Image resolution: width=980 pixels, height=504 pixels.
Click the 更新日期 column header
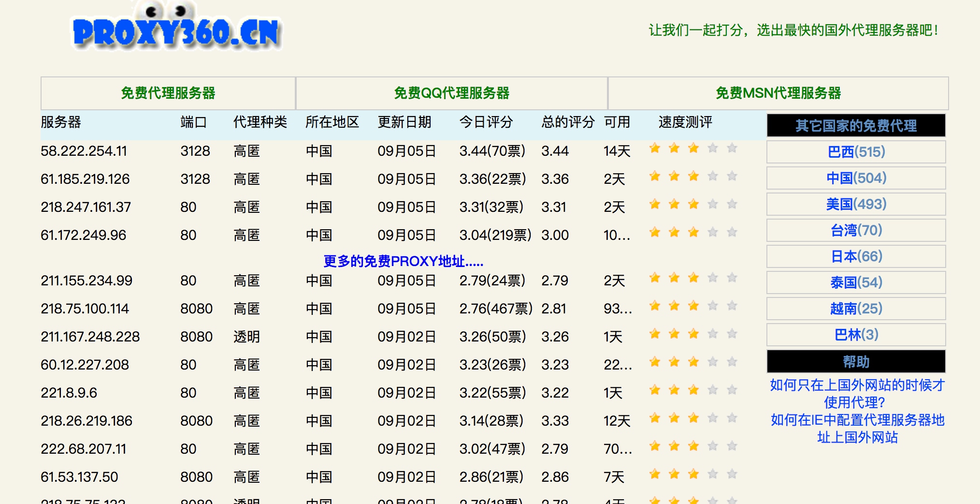pos(404,122)
